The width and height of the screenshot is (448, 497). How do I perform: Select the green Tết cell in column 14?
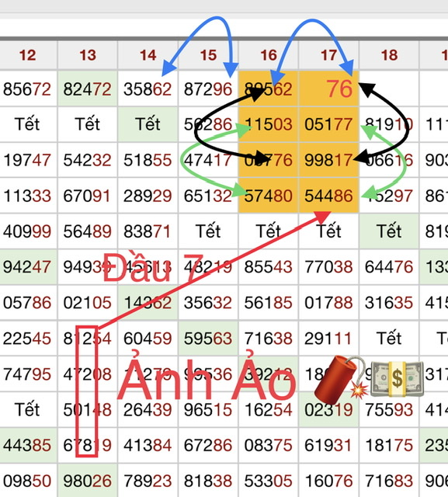(x=148, y=124)
